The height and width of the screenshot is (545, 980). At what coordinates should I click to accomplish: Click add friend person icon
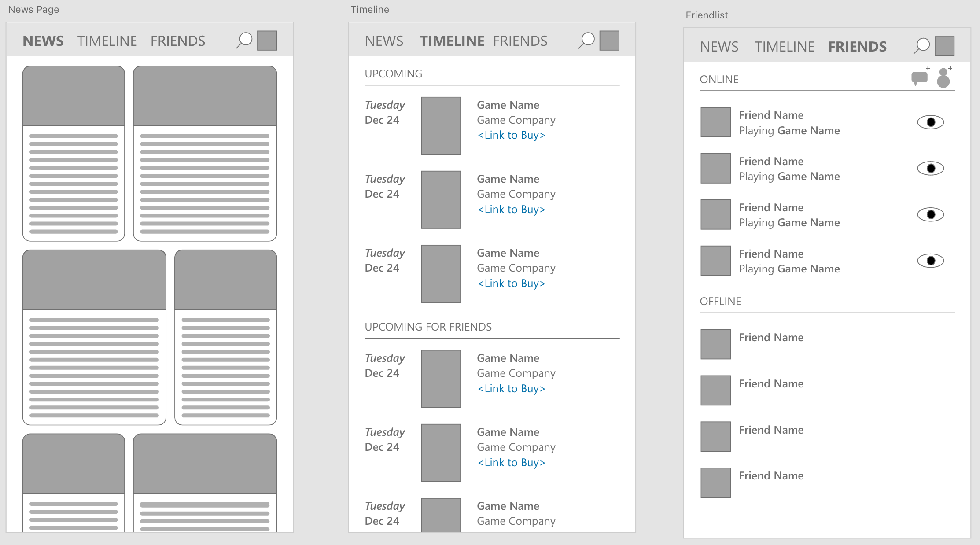pyautogui.click(x=943, y=78)
